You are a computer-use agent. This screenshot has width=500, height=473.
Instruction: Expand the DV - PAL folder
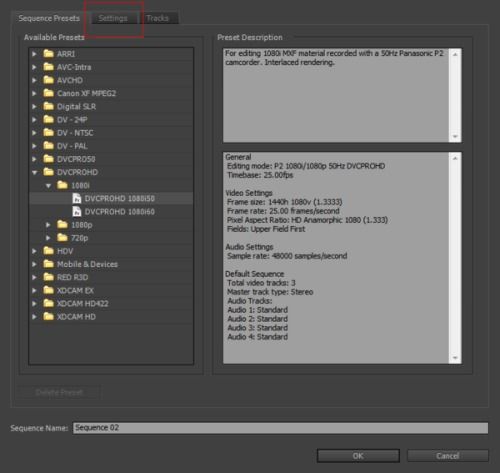(x=34, y=146)
